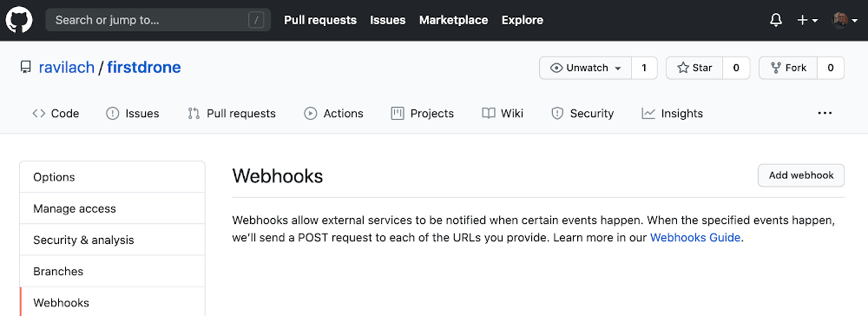868x316 pixels.
Task: Open the plus create-new dropdown
Action: click(x=807, y=21)
